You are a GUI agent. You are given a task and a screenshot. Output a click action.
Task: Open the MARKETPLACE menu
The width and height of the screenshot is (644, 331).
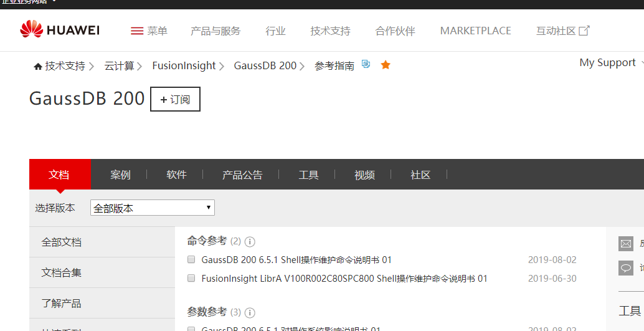476,31
